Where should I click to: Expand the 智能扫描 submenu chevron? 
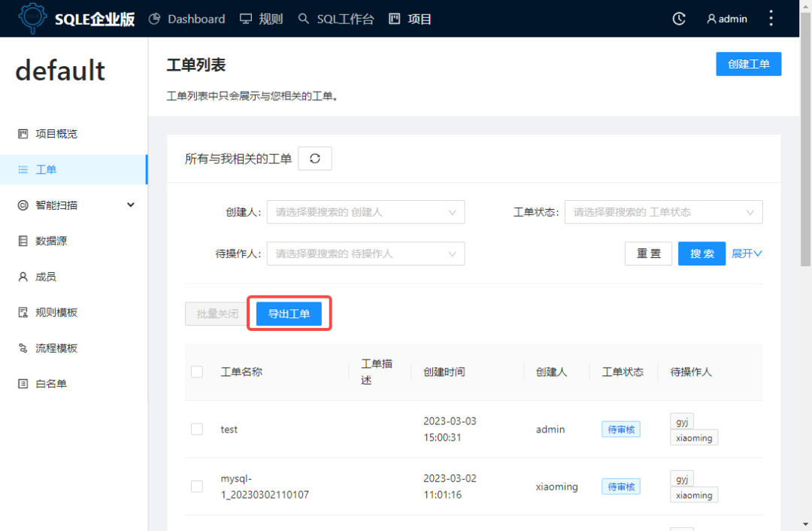[x=131, y=205]
